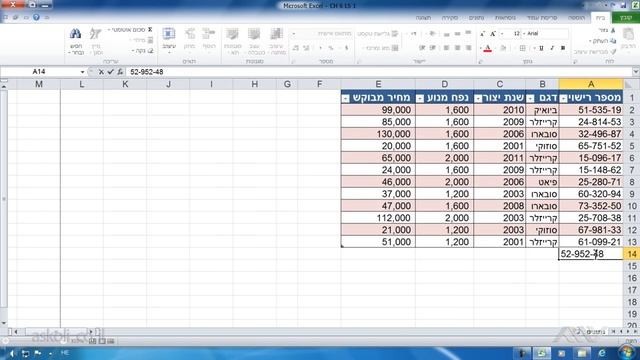The image size is (640, 360).
Task: Click the AutoSum sigma icon
Action: (x=150, y=30)
